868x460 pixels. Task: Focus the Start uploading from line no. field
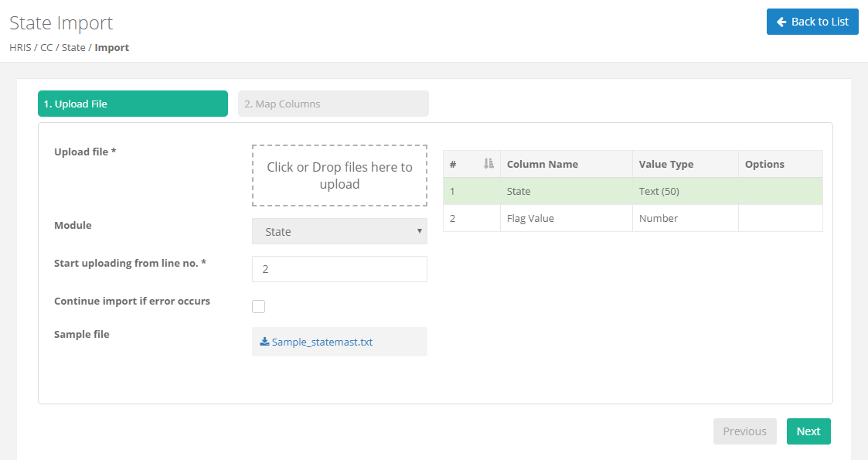click(339, 269)
